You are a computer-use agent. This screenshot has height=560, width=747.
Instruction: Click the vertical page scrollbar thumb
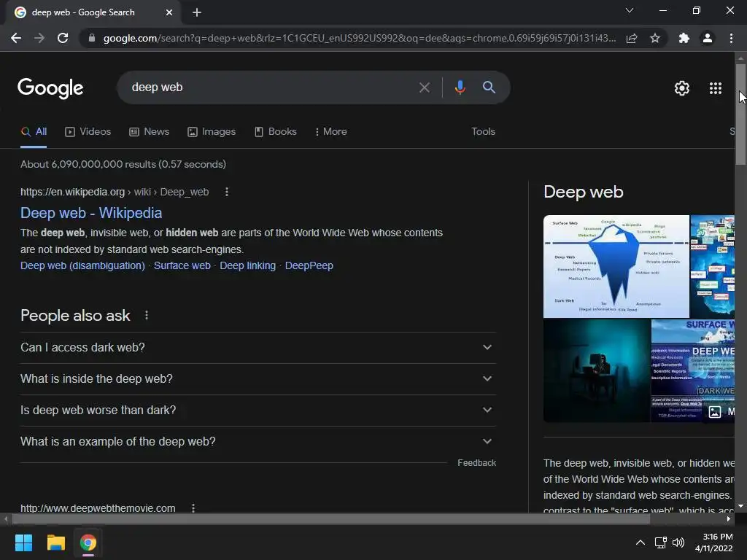(740, 114)
